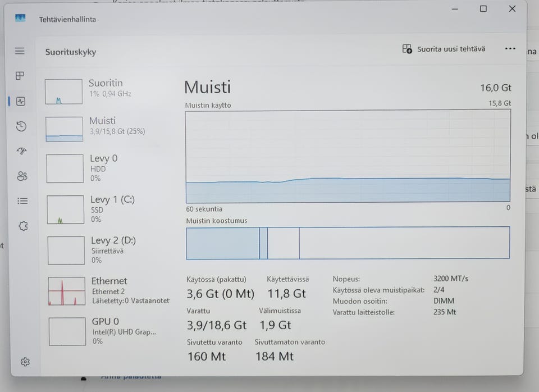Click the Ethernet mini graph thumbnail
The image size is (539, 392).
[x=67, y=291]
